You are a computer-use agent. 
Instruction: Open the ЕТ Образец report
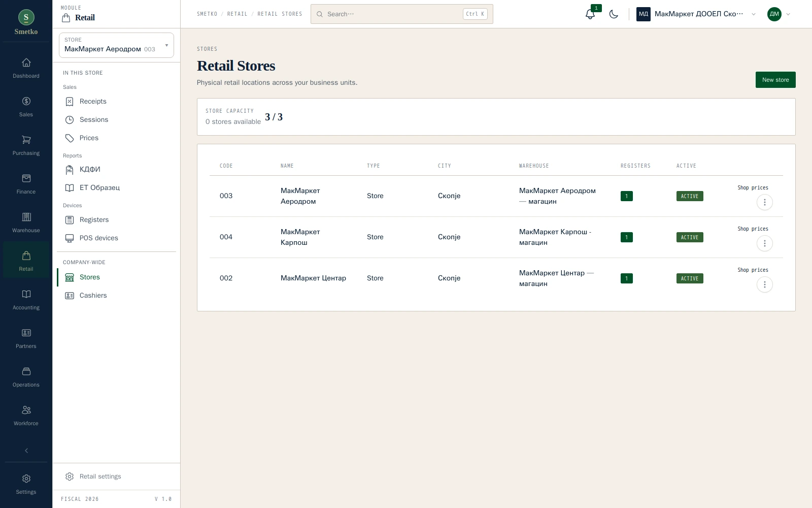[x=116, y=188]
